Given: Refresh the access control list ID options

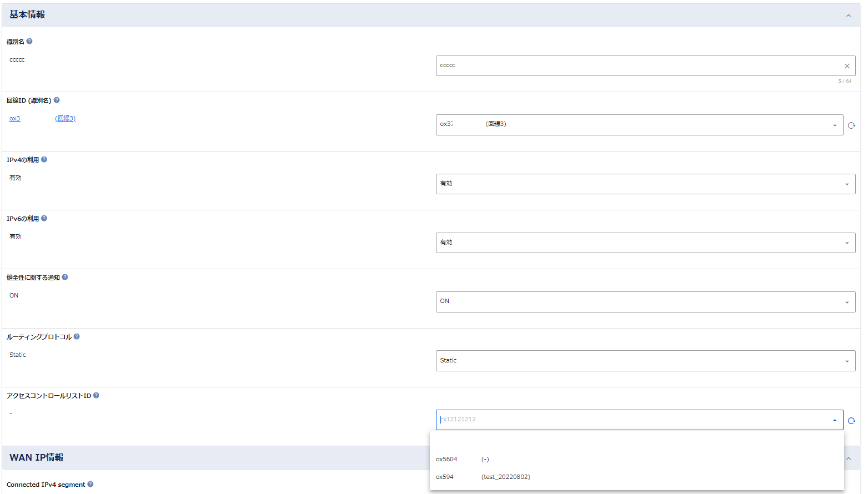Looking at the screenshot, I should pos(851,421).
